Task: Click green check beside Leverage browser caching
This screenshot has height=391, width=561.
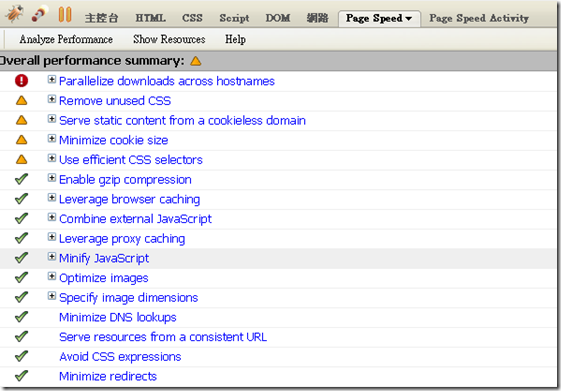Action: pyautogui.click(x=21, y=199)
